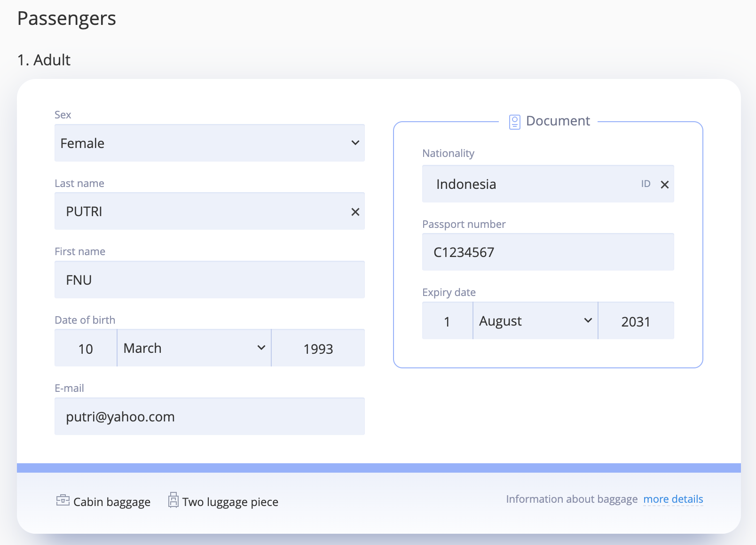
Task: Expand the expiry month dropdown showing August
Action: click(535, 321)
